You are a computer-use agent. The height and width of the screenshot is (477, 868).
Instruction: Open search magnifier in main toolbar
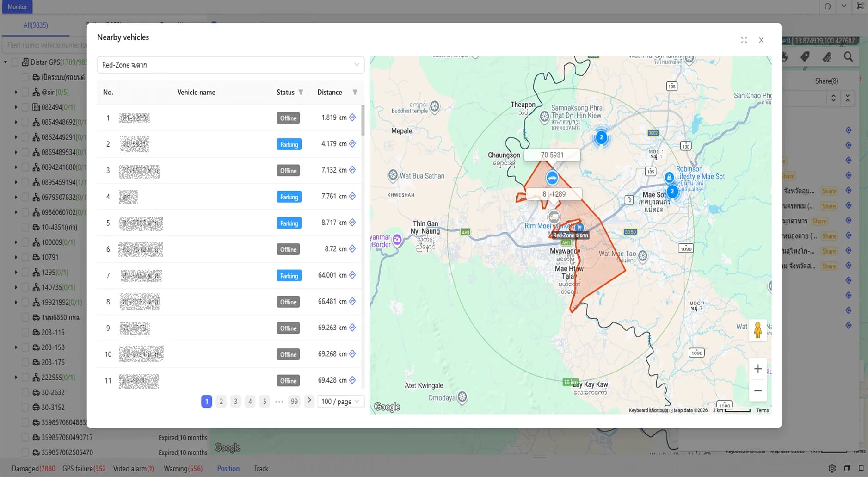point(849,57)
